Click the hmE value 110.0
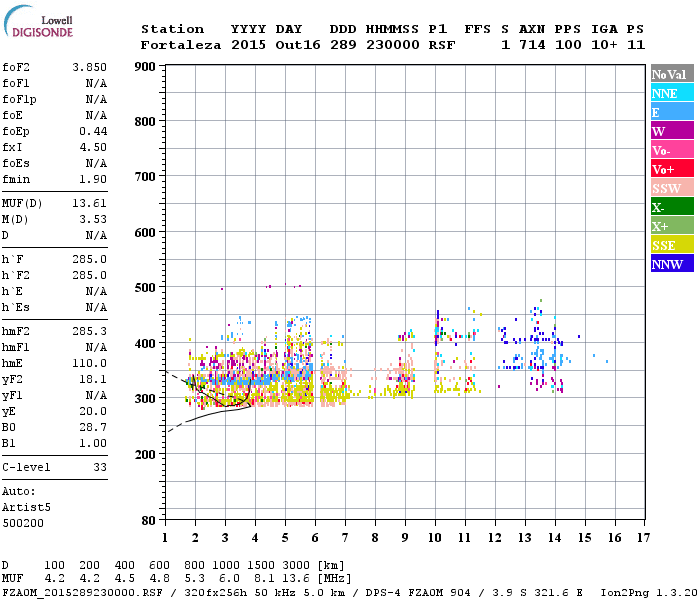Viewport: 700px width, 600px height. (x=89, y=363)
